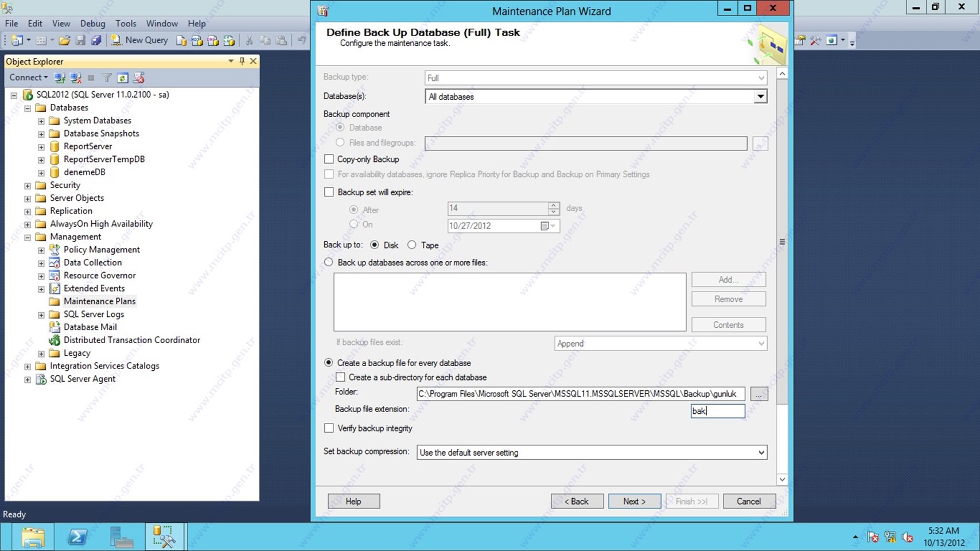Expand the Security folder
This screenshot has height=551, width=980.
28,185
